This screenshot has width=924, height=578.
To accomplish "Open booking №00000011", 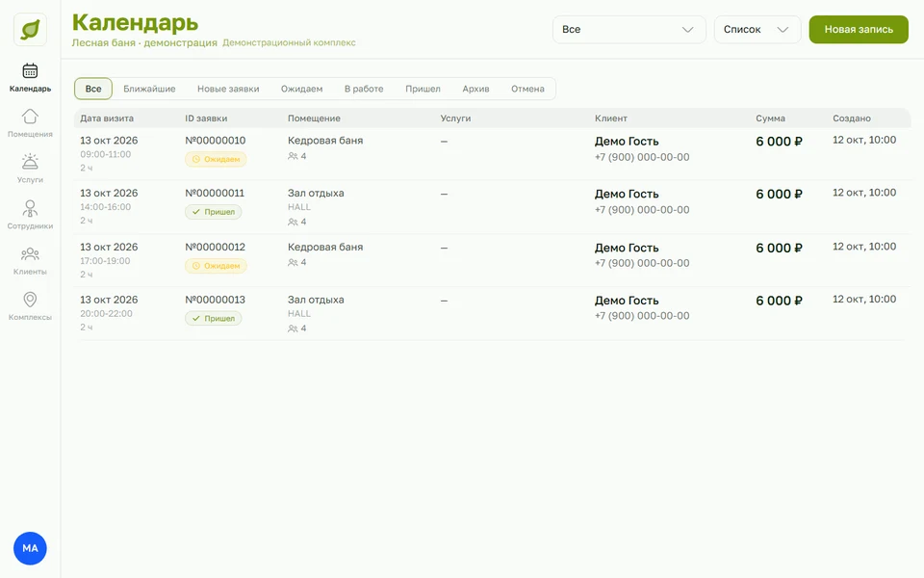I will click(215, 193).
